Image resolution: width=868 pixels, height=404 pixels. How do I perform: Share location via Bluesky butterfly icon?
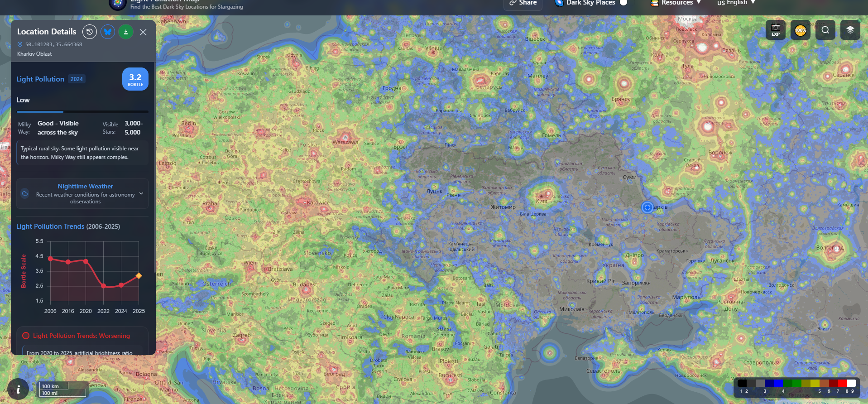tap(108, 32)
